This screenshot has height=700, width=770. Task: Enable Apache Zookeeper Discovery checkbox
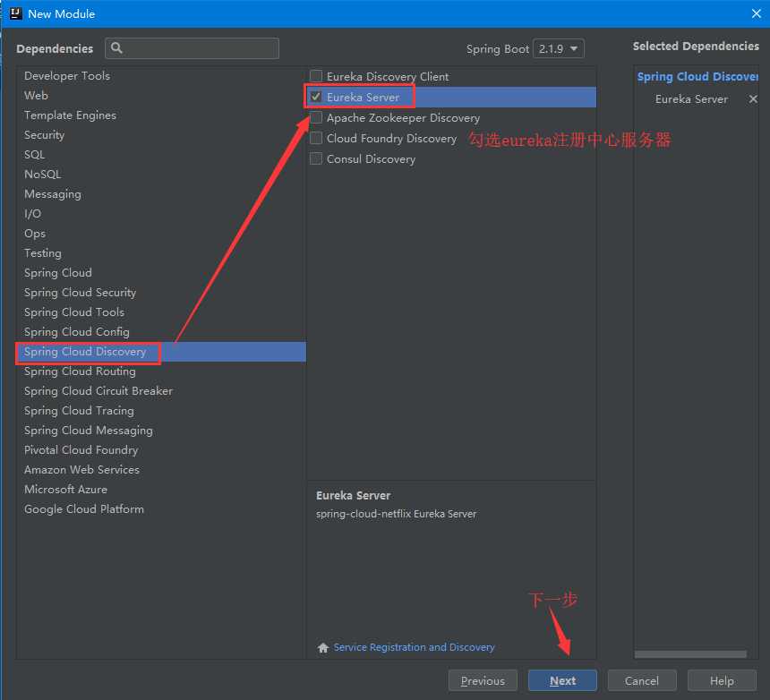click(316, 117)
